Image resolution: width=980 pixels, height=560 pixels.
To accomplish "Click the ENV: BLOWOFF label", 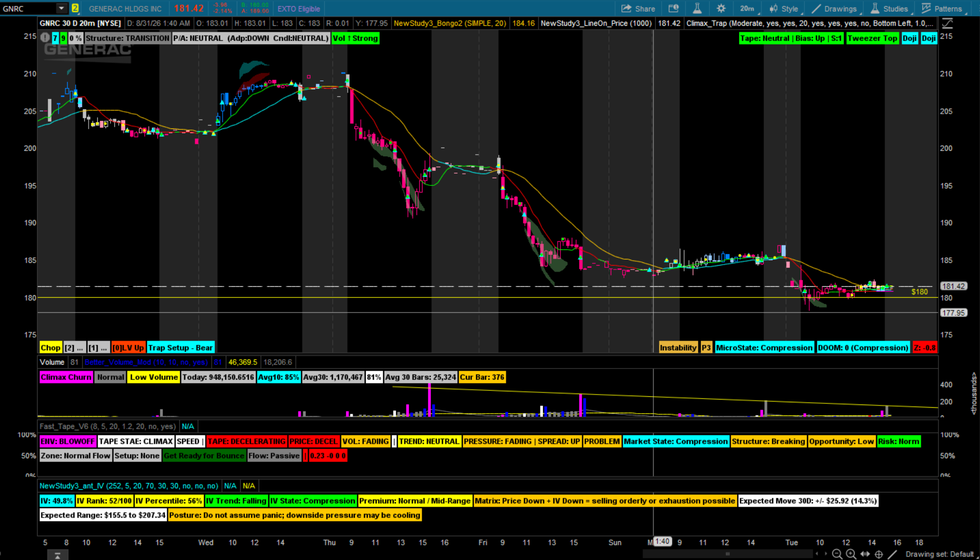I will pos(68,441).
